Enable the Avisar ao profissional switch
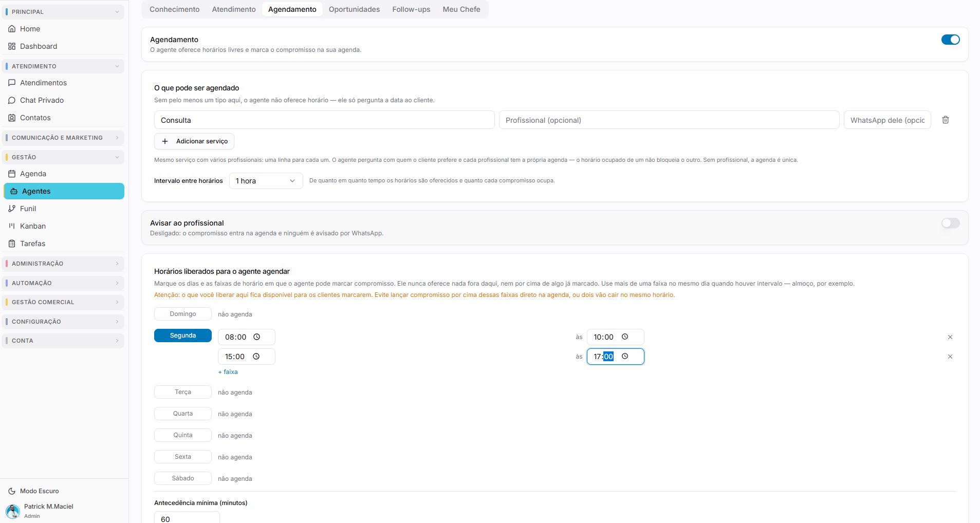 pos(950,223)
